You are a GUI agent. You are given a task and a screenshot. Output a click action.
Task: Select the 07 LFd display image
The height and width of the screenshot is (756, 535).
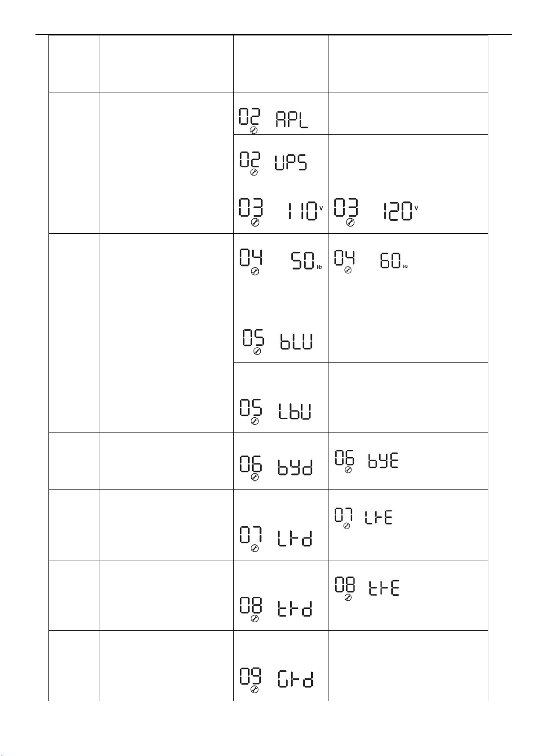pyautogui.click(x=276, y=538)
